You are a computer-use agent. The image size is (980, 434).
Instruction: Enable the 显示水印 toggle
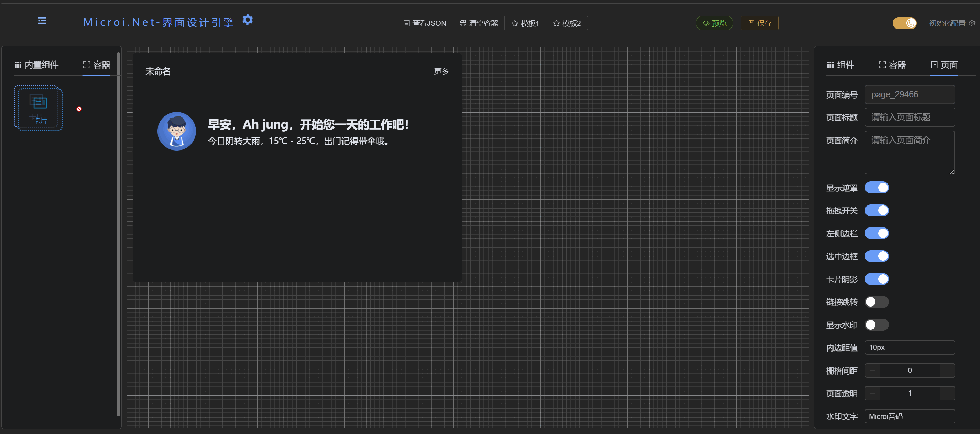pos(876,324)
